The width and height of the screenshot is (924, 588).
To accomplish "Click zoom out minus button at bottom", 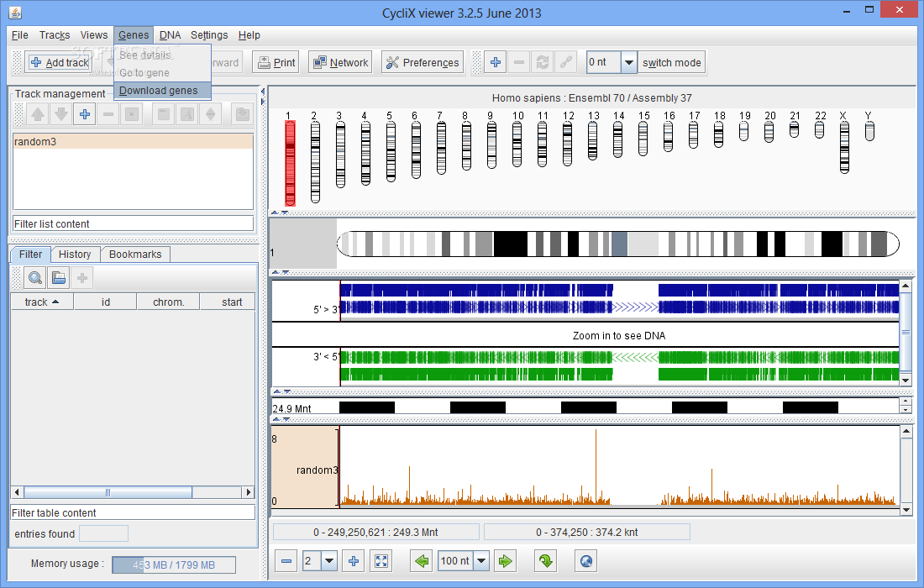I will click(x=286, y=561).
